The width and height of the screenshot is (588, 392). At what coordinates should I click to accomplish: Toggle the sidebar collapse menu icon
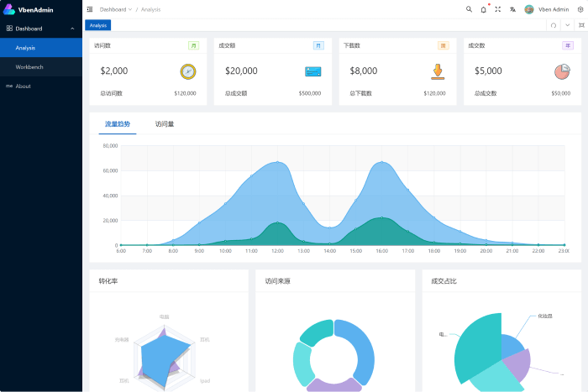[x=90, y=9]
